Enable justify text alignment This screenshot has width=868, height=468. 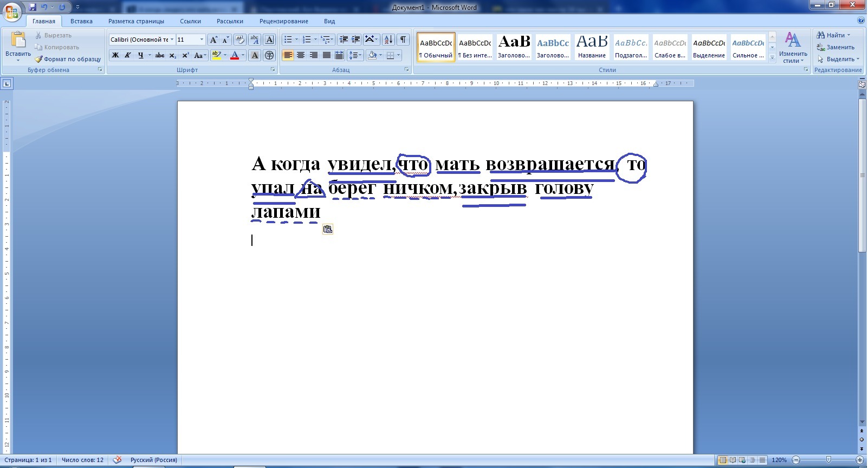[x=326, y=55]
